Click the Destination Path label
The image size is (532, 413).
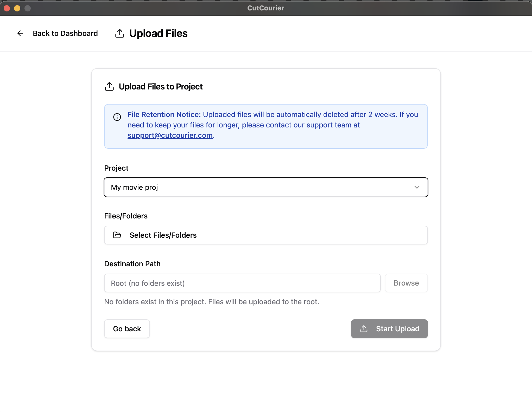(132, 264)
